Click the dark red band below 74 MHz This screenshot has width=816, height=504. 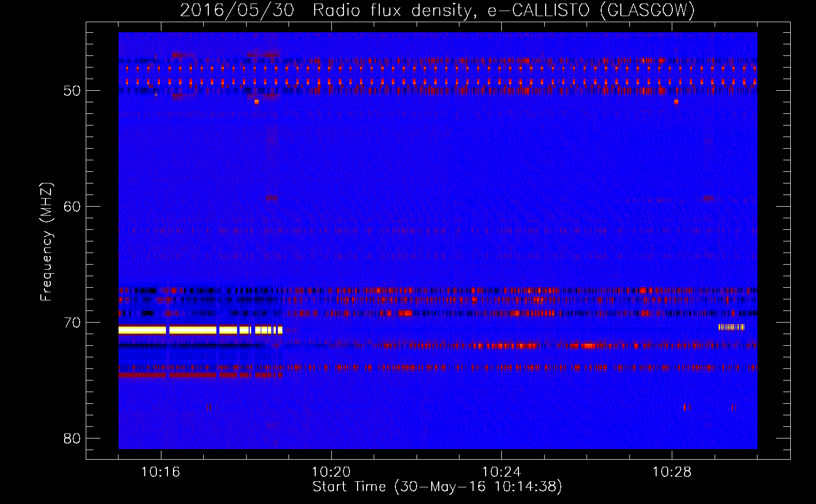[x=200, y=375]
